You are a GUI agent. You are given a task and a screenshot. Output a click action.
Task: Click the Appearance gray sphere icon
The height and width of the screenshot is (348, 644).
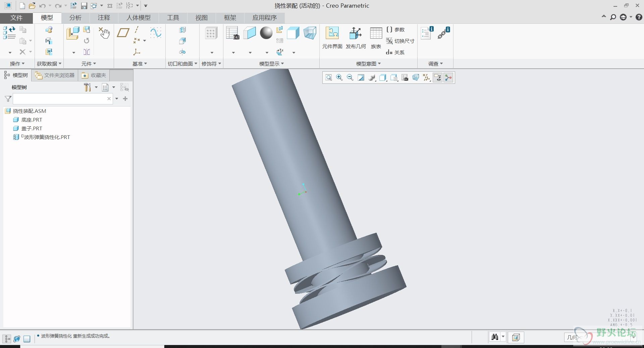[x=266, y=33]
